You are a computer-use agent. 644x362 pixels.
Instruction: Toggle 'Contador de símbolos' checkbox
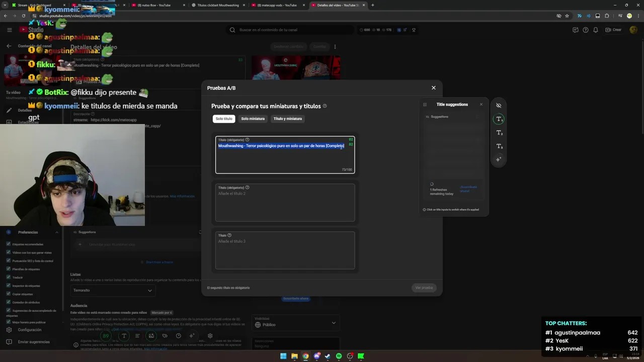click(x=9, y=302)
